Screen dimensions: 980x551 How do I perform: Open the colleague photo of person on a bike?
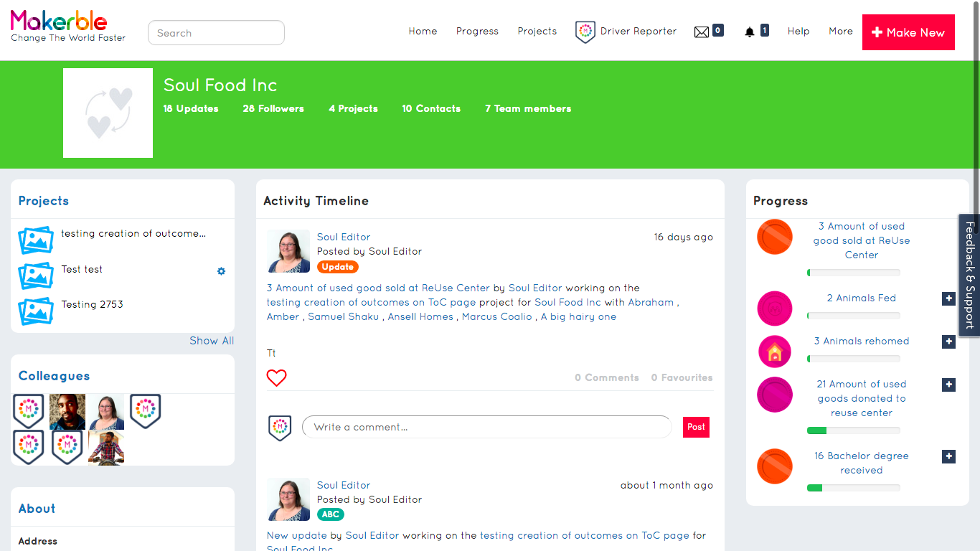pyautogui.click(x=106, y=448)
